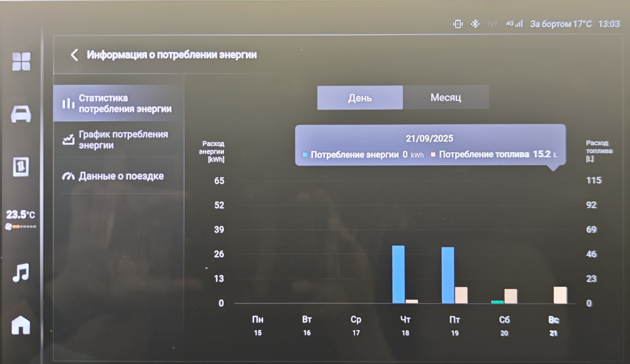Screen dimensions: 630x364
Task: Switch chart view to День
Action: click(x=360, y=98)
